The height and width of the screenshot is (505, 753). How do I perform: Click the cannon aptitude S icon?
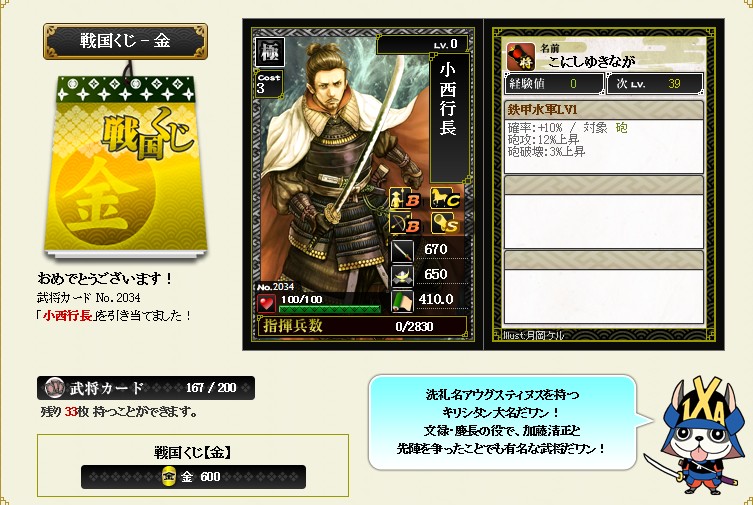(x=444, y=223)
